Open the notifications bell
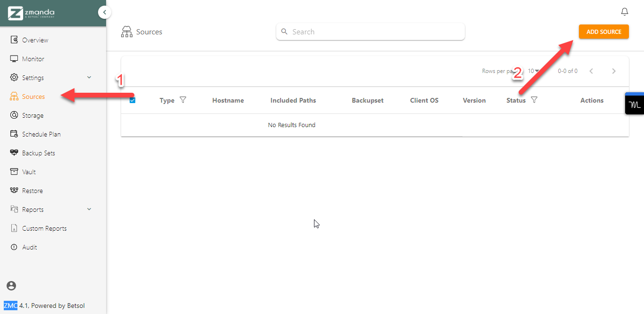 (x=625, y=12)
